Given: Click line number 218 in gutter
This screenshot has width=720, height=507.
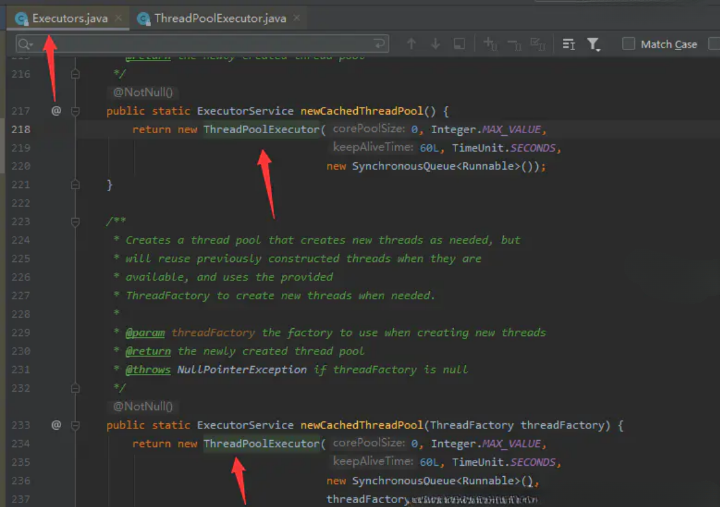Looking at the screenshot, I should (x=21, y=130).
